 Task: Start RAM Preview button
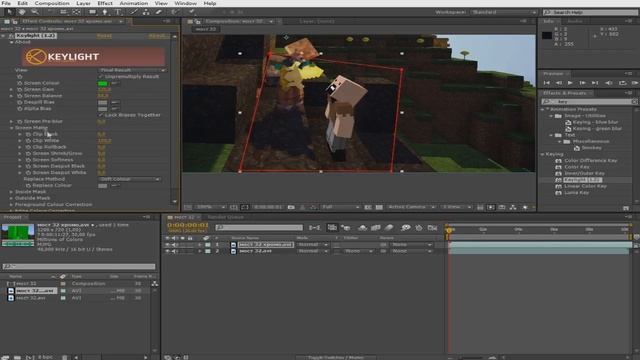(635, 83)
